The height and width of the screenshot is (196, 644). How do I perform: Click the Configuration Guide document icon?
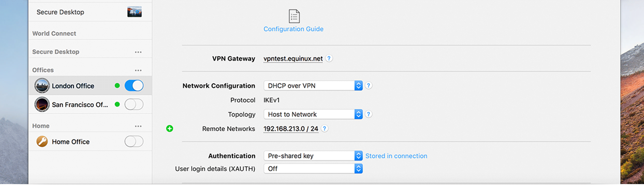(x=294, y=16)
